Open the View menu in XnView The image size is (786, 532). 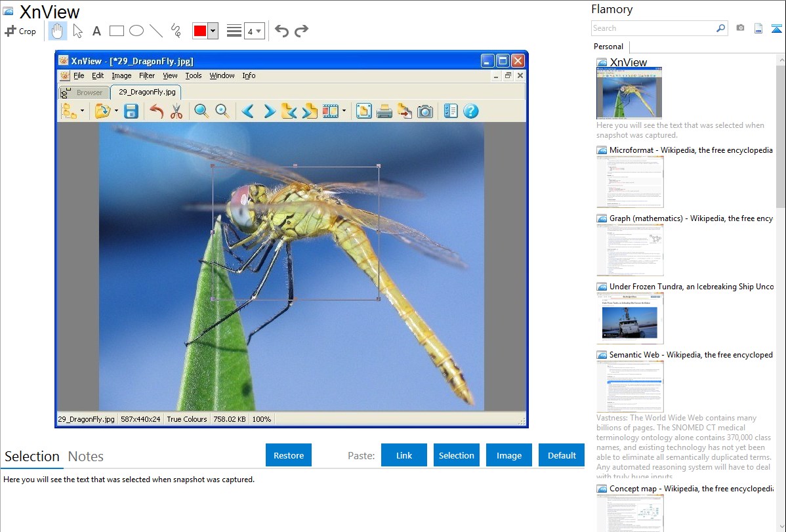170,75
